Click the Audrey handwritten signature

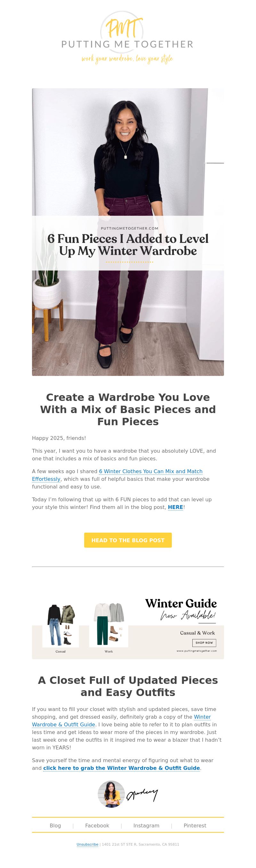[142, 795]
